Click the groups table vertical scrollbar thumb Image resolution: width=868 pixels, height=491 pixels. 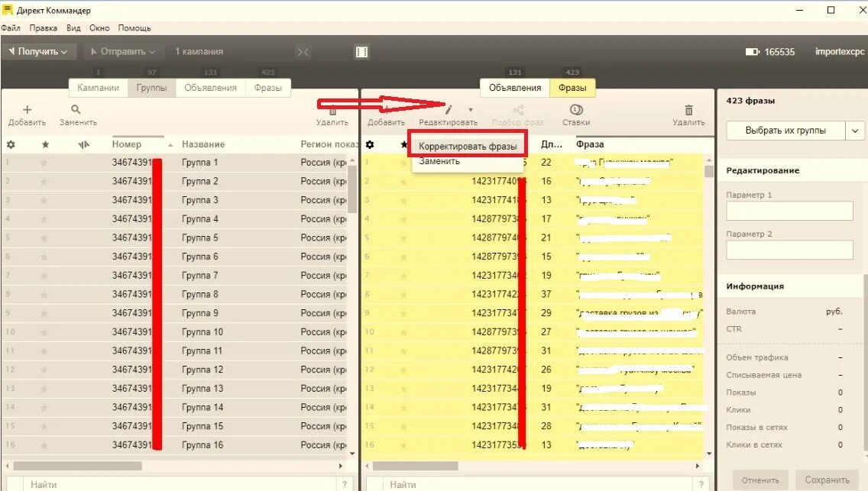(x=353, y=189)
